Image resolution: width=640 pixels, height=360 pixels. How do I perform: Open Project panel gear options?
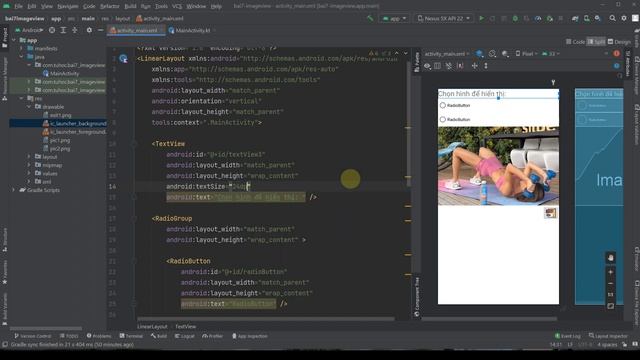click(89, 30)
